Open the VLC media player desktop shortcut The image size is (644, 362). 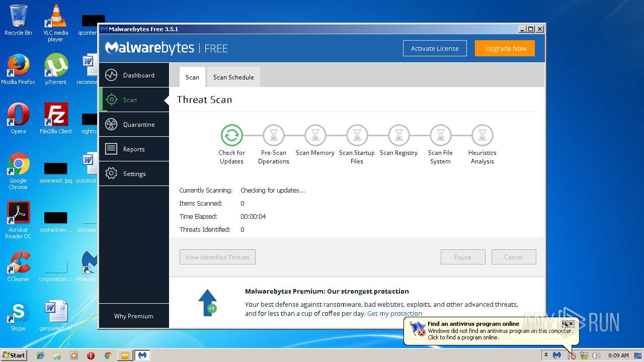55,23
